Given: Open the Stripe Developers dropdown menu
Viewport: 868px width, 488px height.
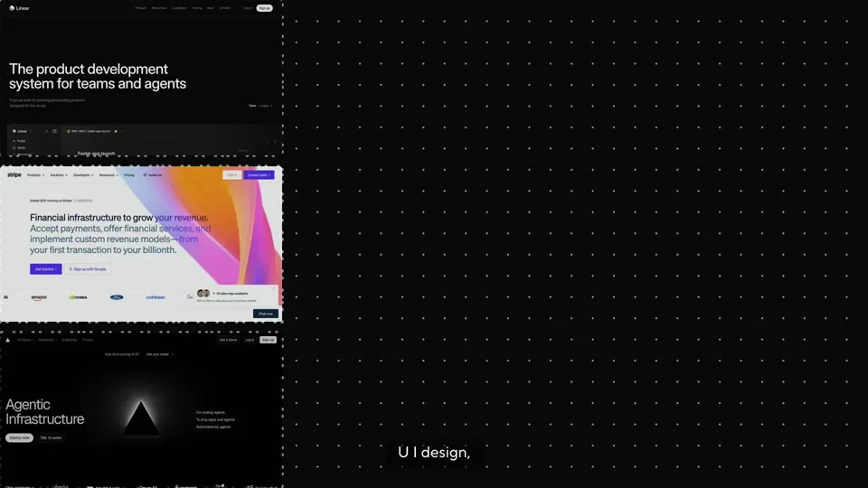Looking at the screenshot, I should [x=83, y=174].
